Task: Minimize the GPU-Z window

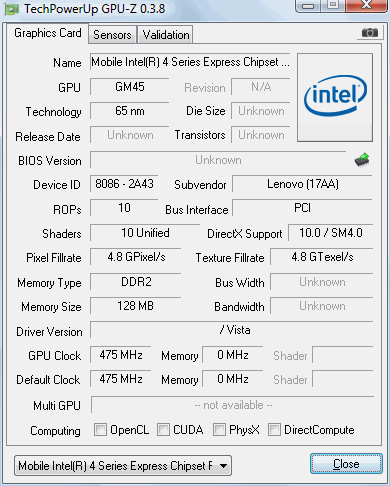Action: (308, 6)
